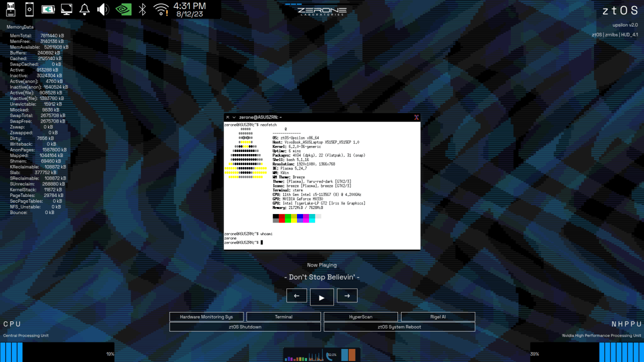Click the 'ztOS' title text at top right
This screenshot has height=362, width=644.
click(x=619, y=10)
